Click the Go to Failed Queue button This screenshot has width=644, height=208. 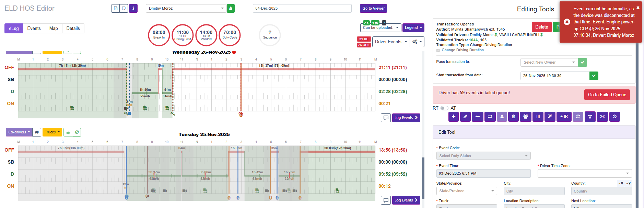click(607, 95)
